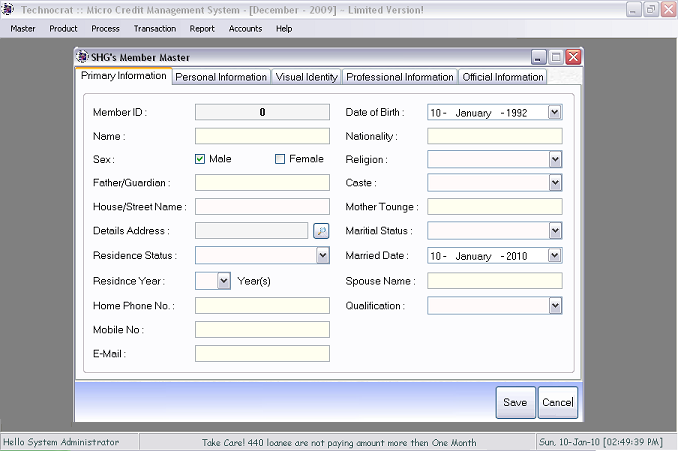The image size is (678, 451).
Task: Expand the Residnce Year dropdown
Action: (224, 281)
